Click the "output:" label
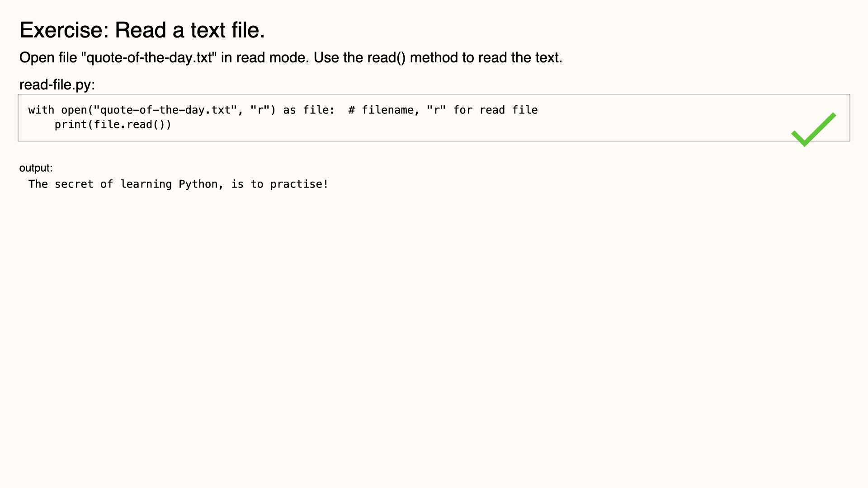Viewport: 868px width, 488px height. click(x=36, y=168)
